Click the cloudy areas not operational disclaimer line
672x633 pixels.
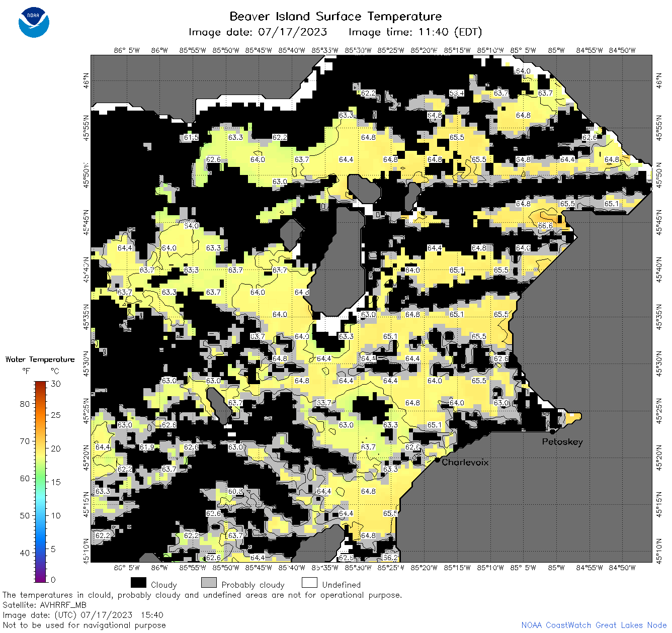202,595
